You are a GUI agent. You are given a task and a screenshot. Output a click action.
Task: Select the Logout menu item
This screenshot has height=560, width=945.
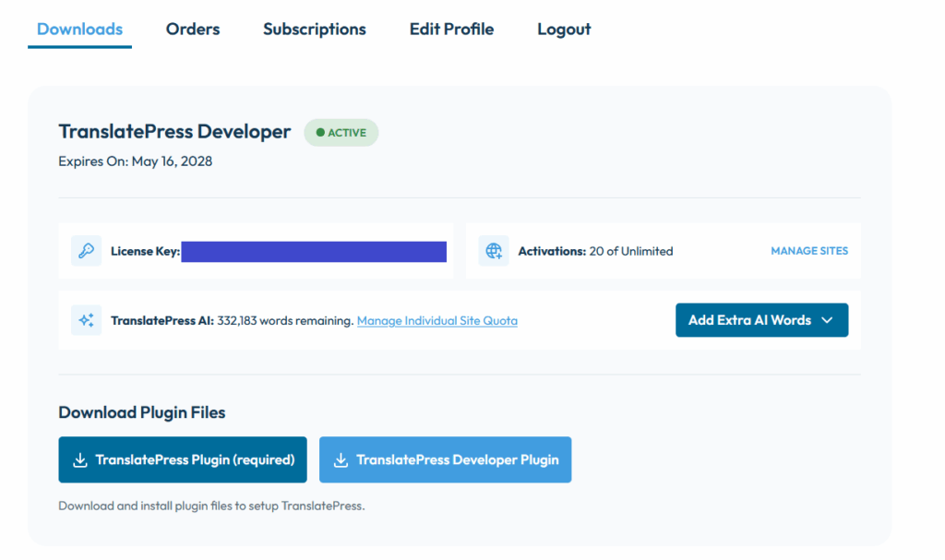(564, 29)
